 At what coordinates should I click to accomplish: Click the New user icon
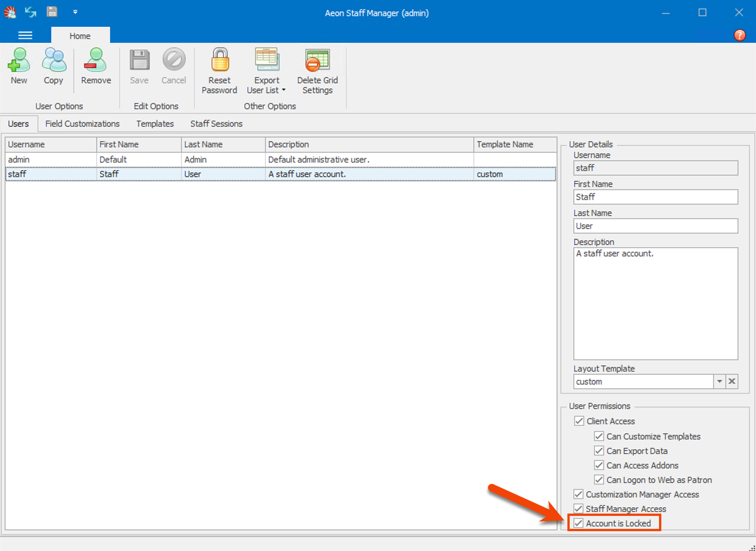pyautogui.click(x=19, y=60)
